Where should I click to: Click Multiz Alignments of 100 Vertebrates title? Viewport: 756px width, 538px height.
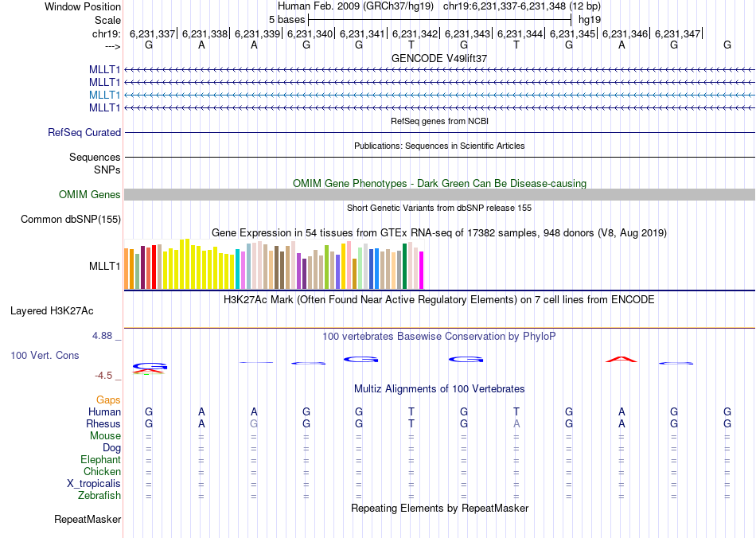[439, 389]
